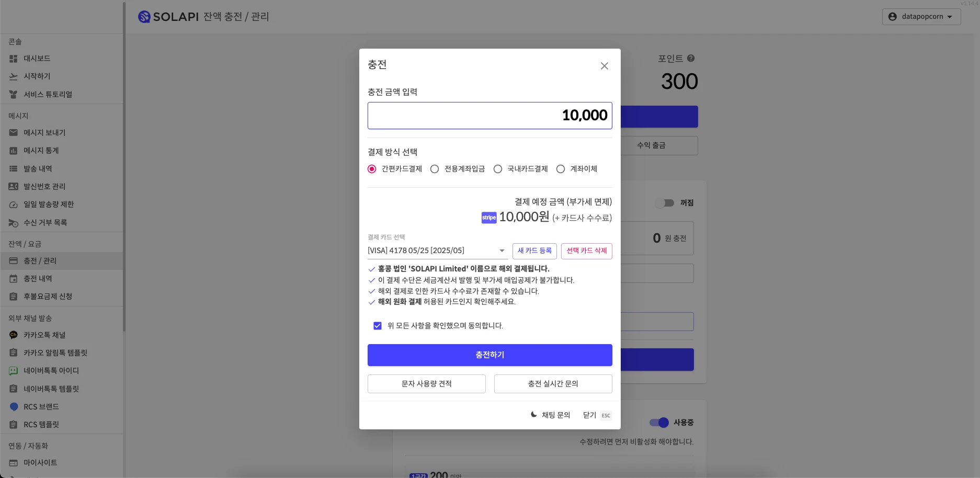Click the 카카오 알림톡 템플릿 icon
This screenshot has height=478, width=980.
(14, 353)
